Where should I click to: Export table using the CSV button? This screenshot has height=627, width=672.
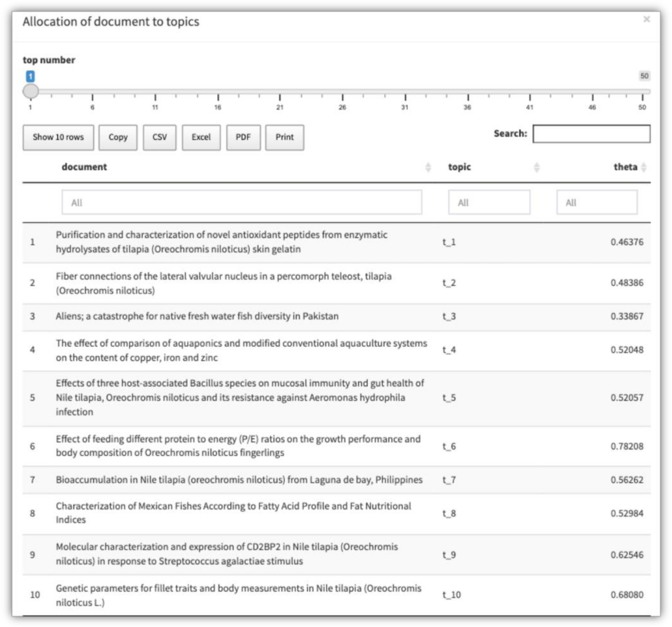click(159, 137)
